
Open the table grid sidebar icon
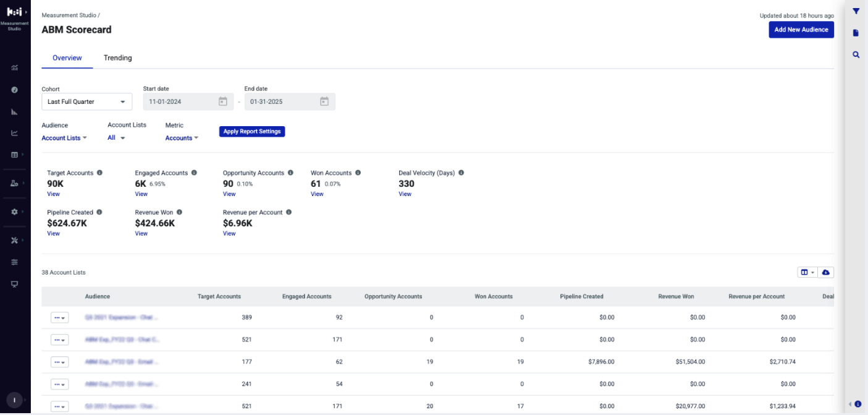pos(15,155)
